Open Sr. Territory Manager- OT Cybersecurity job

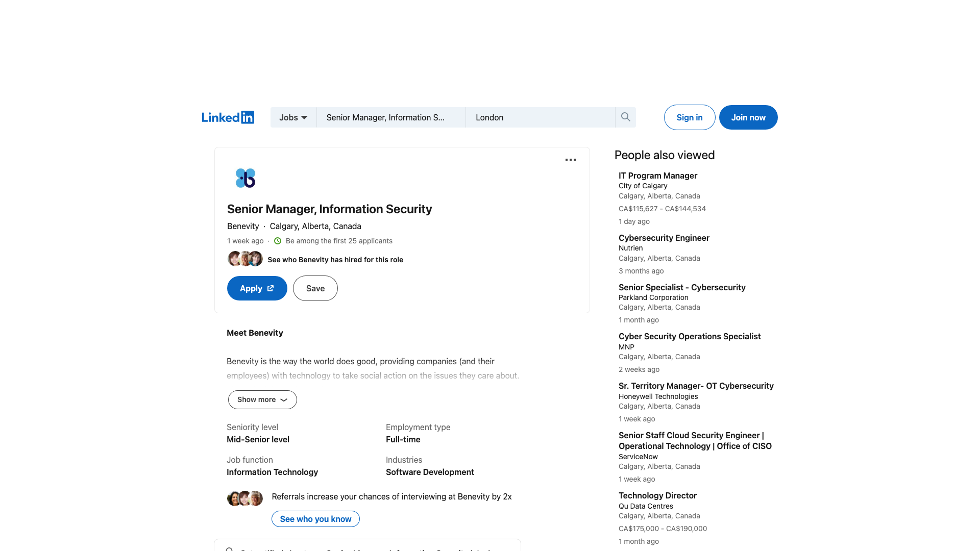click(696, 386)
